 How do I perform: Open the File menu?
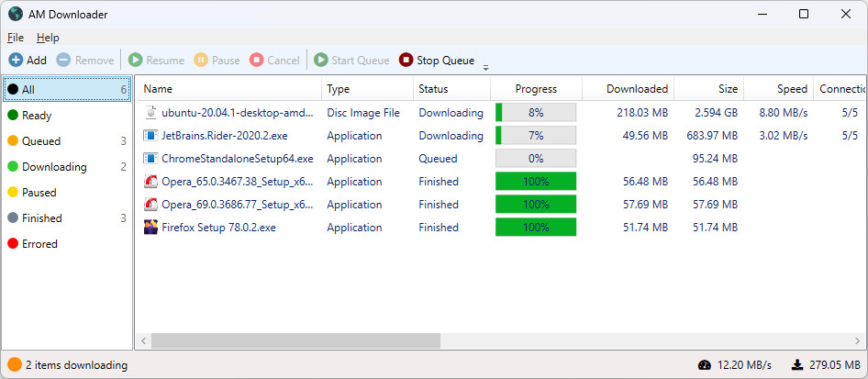point(16,38)
